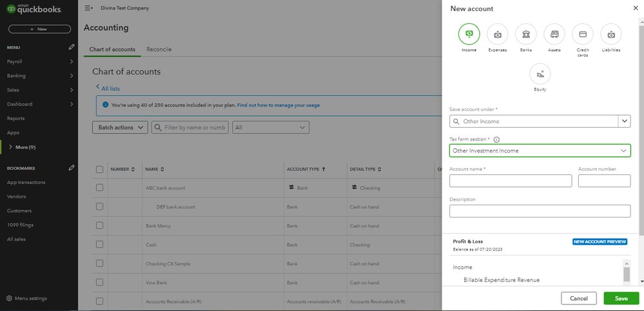Open Apps from the sidebar
644x311 pixels.
13,133
